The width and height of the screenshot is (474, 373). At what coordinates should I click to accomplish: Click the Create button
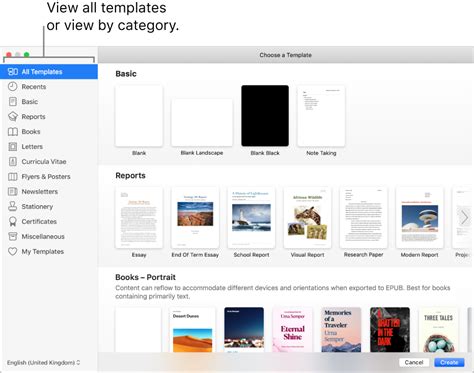point(449,362)
